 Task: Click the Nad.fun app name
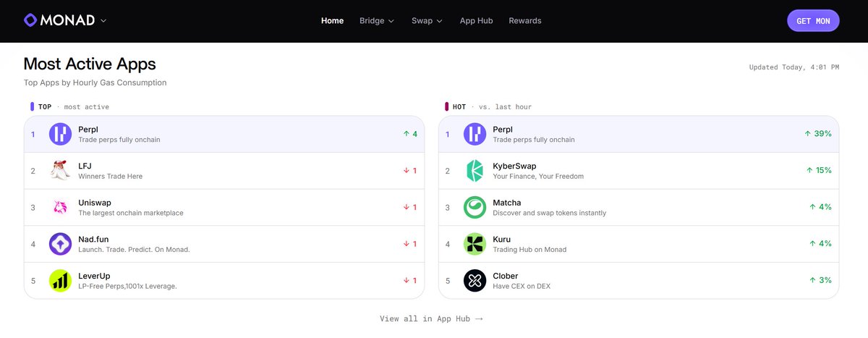coord(93,239)
